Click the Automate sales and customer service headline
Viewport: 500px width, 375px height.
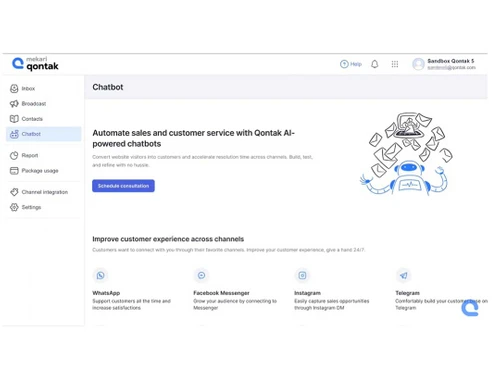click(x=193, y=138)
